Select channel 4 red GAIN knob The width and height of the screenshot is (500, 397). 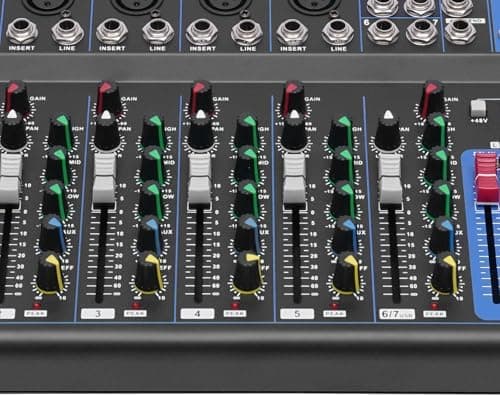click(x=201, y=98)
